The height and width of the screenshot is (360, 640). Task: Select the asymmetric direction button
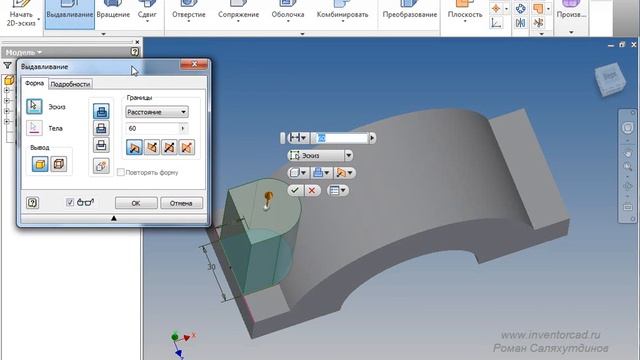pos(186,147)
